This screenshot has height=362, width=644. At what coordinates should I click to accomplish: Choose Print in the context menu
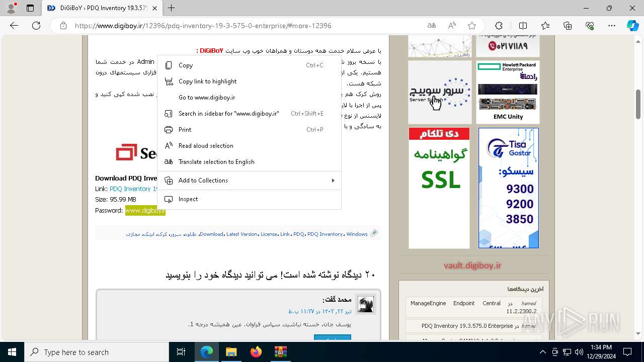pyautogui.click(x=249, y=130)
